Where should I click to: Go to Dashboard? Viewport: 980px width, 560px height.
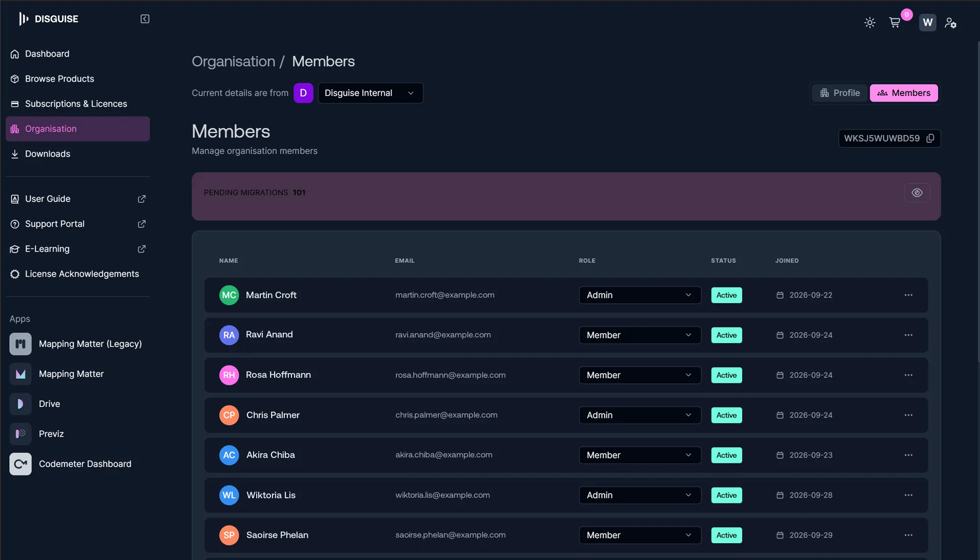tap(78, 54)
